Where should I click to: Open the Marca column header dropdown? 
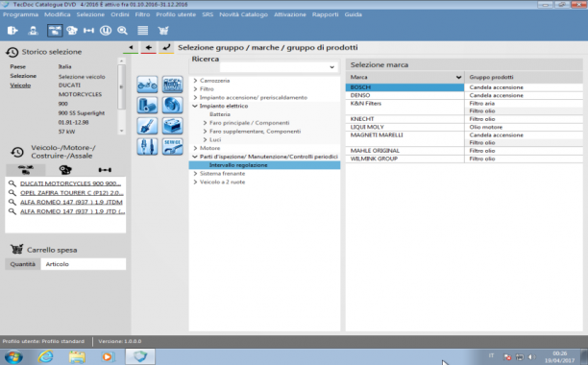pos(458,77)
